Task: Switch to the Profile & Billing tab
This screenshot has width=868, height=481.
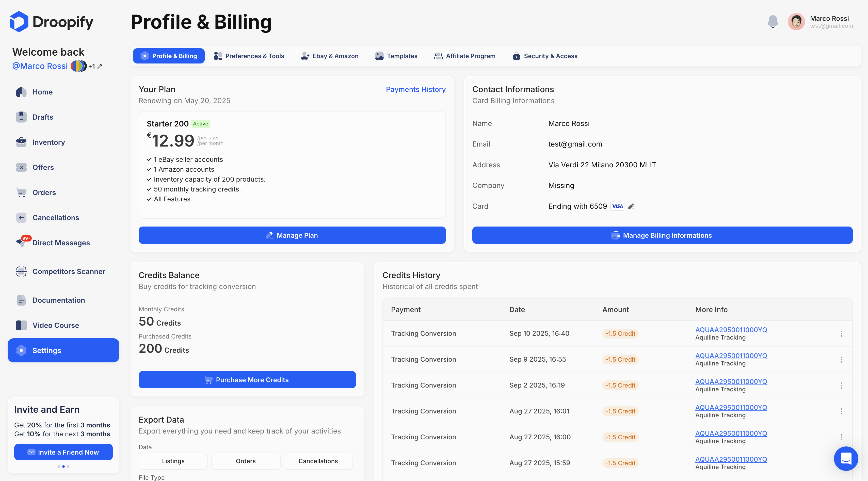Action: [x=169, y=56]
